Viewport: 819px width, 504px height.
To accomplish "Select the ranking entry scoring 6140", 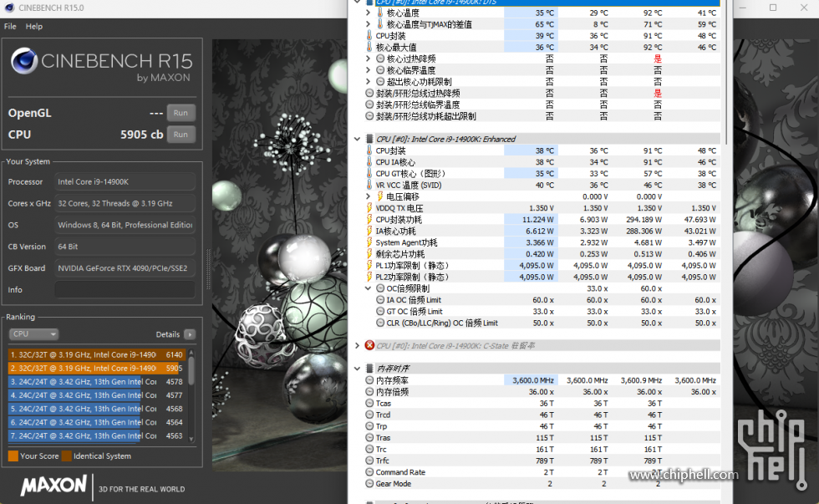I will tap(97, 354).
